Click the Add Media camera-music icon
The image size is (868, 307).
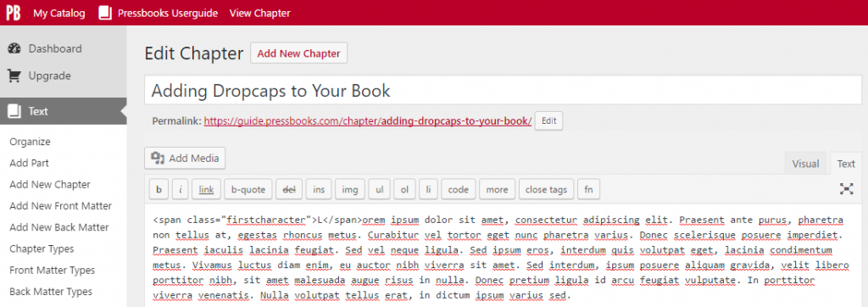tap(158, 159)
